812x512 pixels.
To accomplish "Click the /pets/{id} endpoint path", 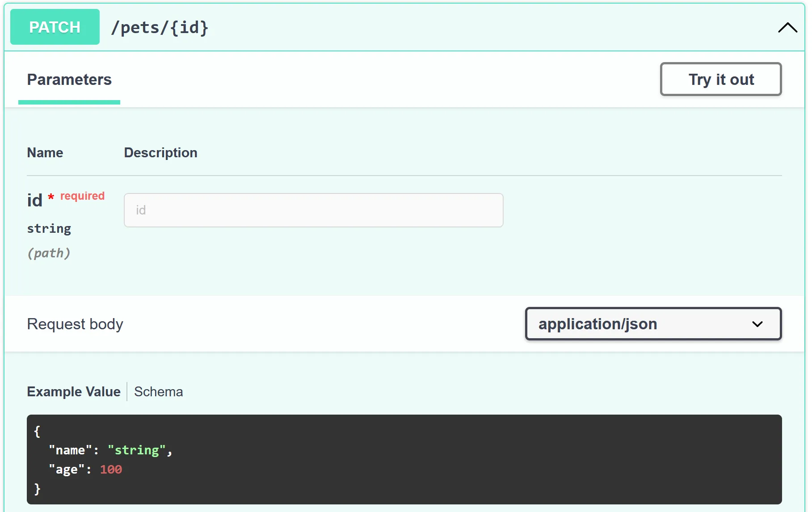I will pyautogui.click(x=160, y=28).
